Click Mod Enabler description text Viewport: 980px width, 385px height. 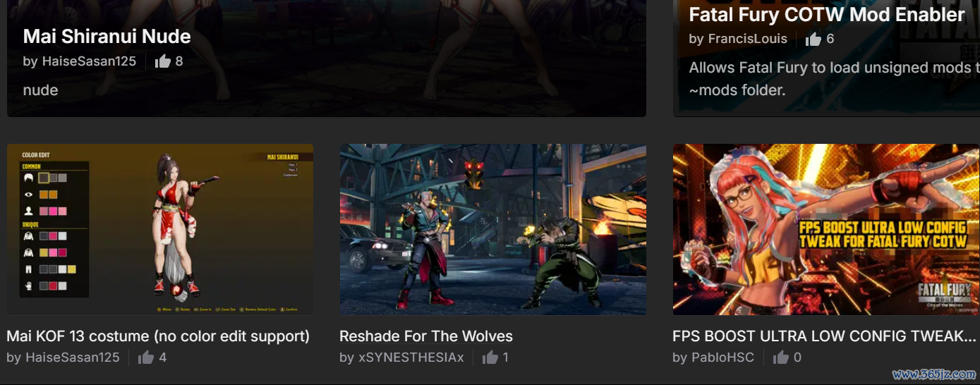coord(834,79)
